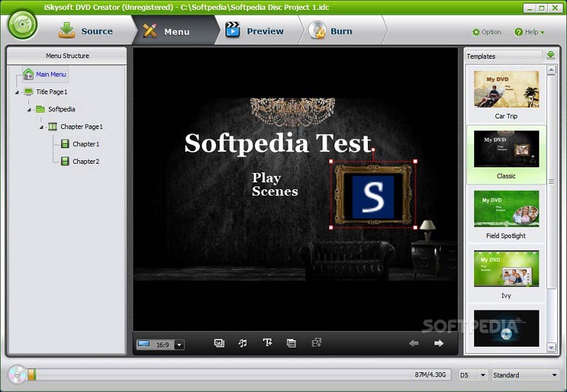This screenshot has height=392, width=567.
Task: Open the 16:9 aspect ratio dropdown
Action: coord(179,345)
